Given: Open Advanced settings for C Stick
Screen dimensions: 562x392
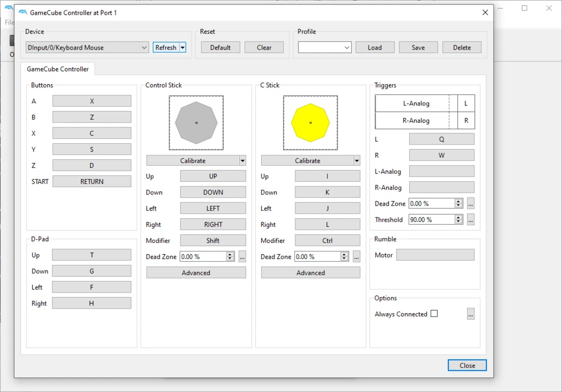Looking at the screenshot, I should click(x=310, y=273).
